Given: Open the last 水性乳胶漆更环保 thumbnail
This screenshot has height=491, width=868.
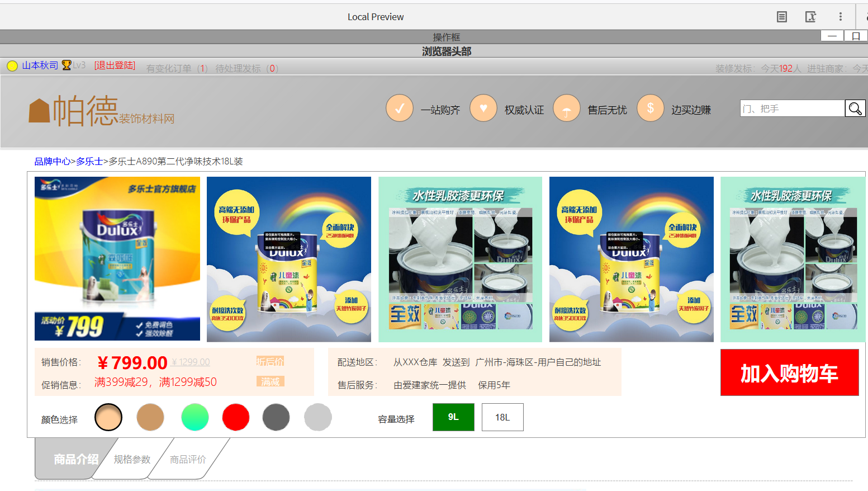Looking at the screenshot, I should 794,259.
